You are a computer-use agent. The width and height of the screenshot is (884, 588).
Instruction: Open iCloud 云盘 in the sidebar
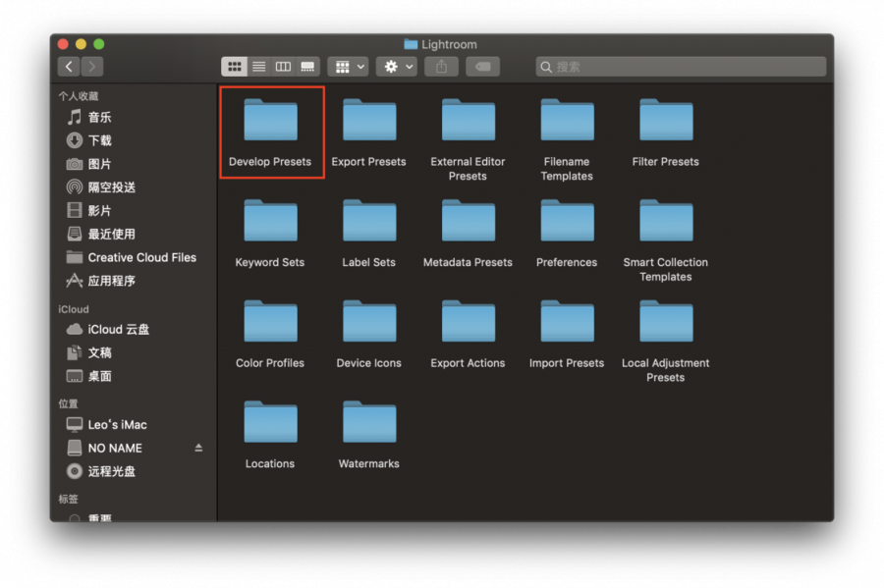click(134, 330)
